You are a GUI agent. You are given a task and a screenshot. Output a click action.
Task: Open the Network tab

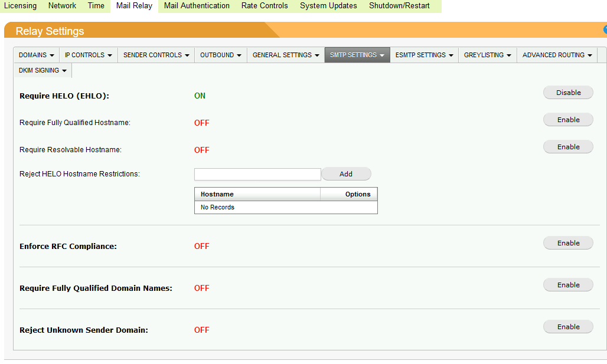[61, 6]
